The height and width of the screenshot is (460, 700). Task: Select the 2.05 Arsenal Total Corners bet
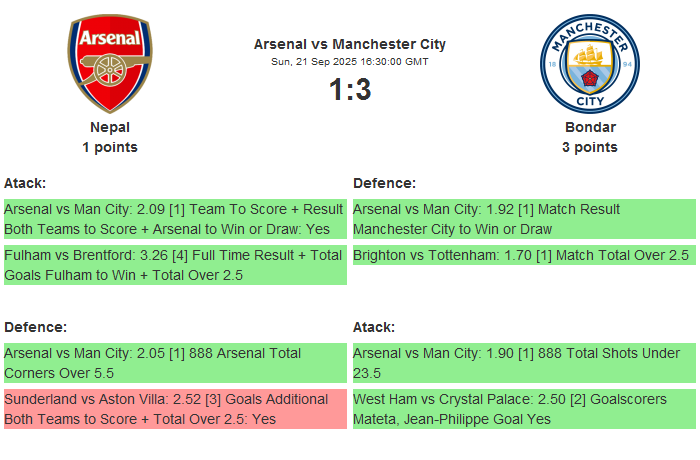[x=175, y=363]
